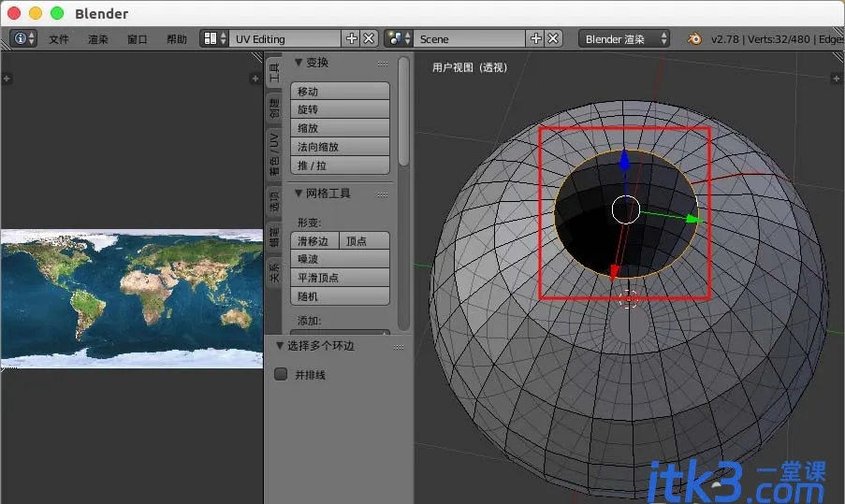Click the tool shelf vertical scrollbar

coord(403,112)
